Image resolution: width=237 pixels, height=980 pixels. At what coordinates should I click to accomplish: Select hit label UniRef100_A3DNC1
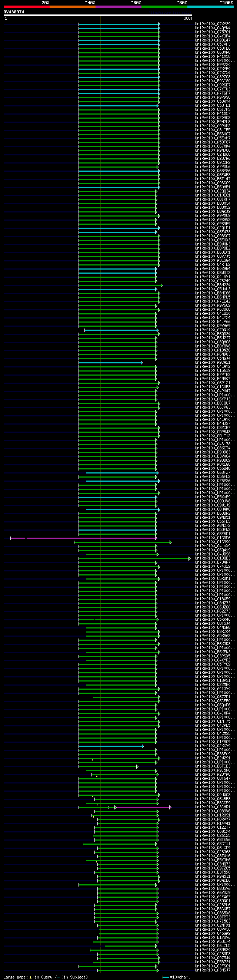point(213,901)
